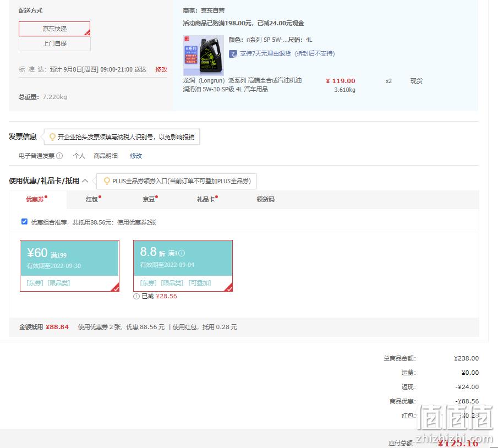Click the 7-day return badge icon
This screenshot has width=498, height=448.
pyautogui.click(x=233, y=54)
